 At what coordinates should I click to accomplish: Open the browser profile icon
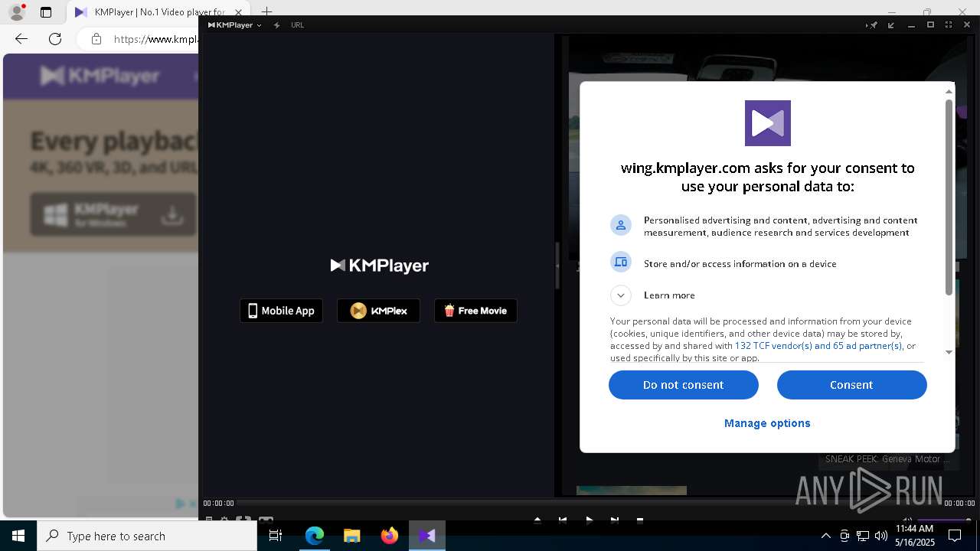17,12
